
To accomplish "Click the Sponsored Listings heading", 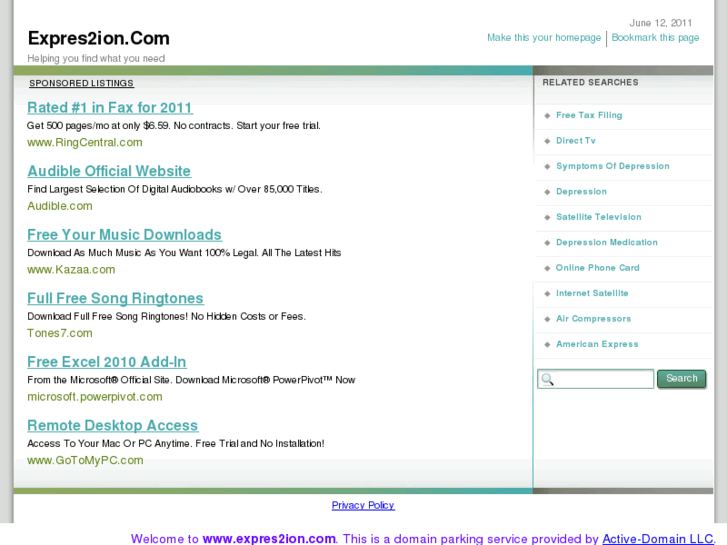I will [81, 83].
